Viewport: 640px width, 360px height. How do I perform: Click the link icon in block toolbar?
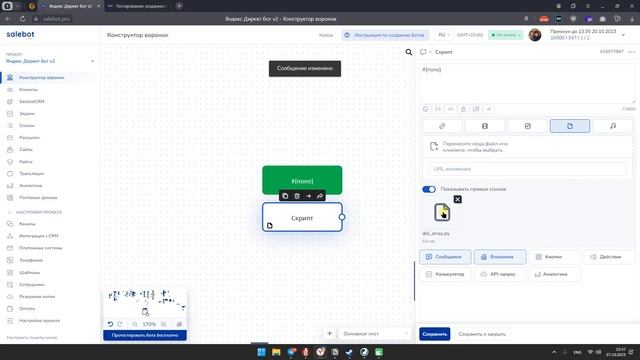(x=320, y=196)
